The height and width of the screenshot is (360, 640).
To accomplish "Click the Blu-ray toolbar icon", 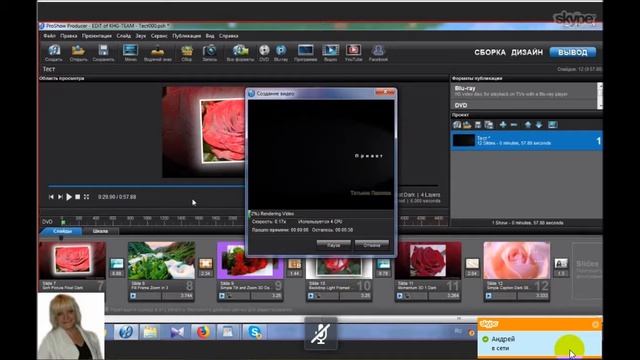I will (x=281, y=53).
